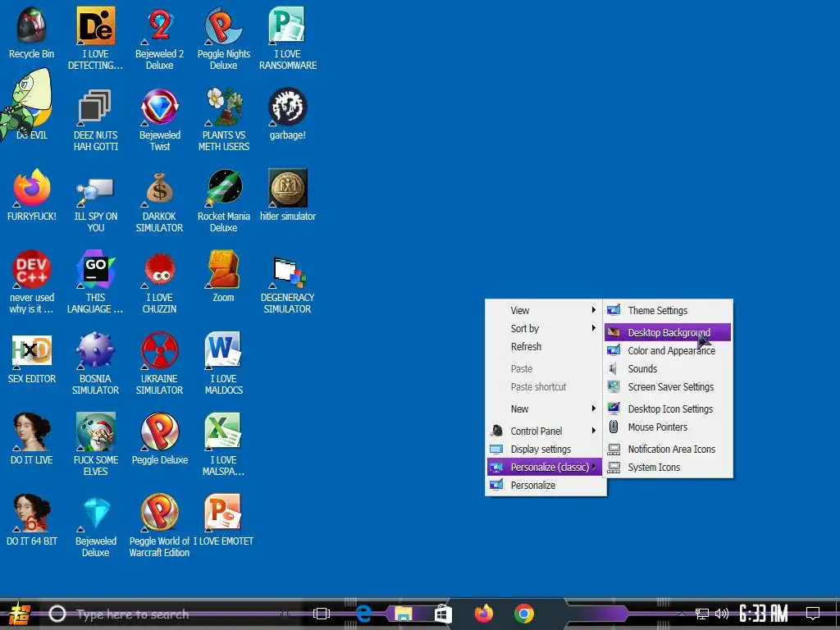Viewport: 840px width, 630px height.
Task: Launch Firefox from the taskbar
Action: tap(483, 614)
